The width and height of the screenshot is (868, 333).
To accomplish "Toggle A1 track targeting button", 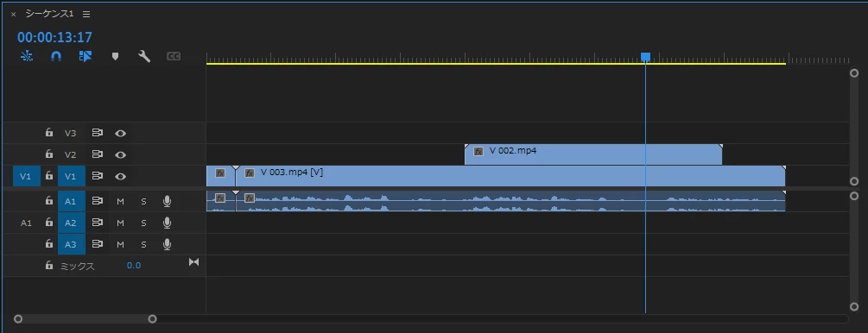I will coord(72,201).
